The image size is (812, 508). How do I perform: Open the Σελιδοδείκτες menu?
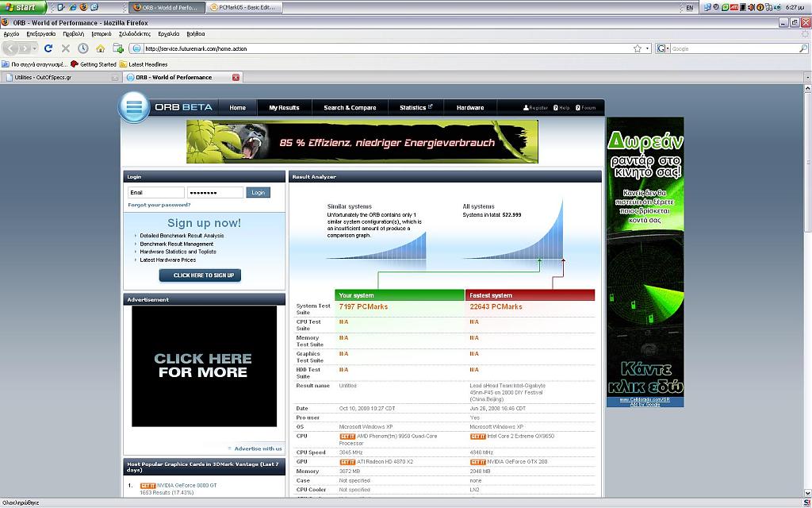click(x=135, y=33)
